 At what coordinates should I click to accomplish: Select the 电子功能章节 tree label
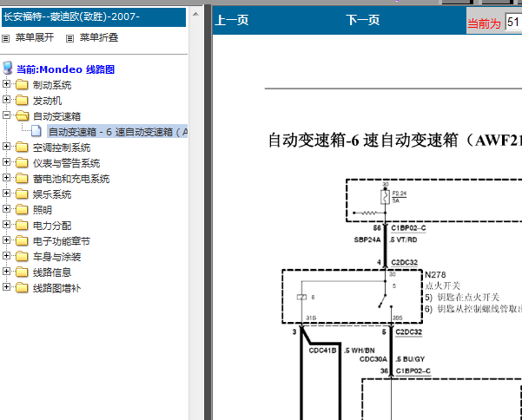[x=62, y=241]
